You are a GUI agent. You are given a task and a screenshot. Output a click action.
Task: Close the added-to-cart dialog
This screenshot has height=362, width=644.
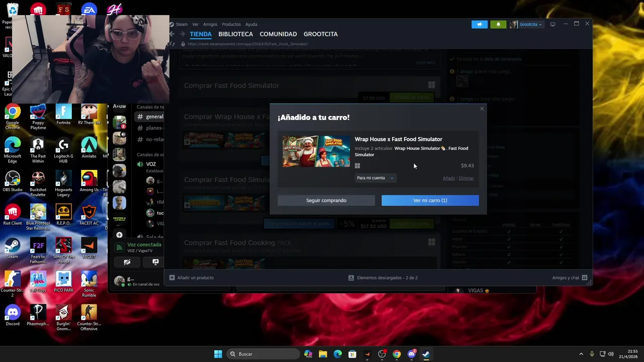(482, 109)
